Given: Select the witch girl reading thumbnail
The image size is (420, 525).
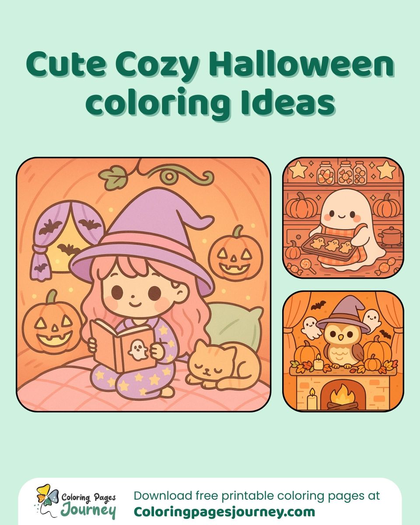Looking at the screenshot, I should [x=143, y=285].
